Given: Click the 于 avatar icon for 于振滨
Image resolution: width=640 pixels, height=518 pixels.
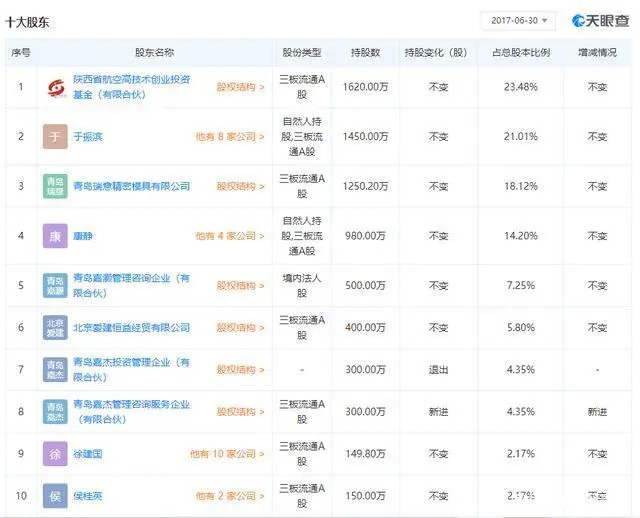Looking at the screenshot, I should coord(55,136).
